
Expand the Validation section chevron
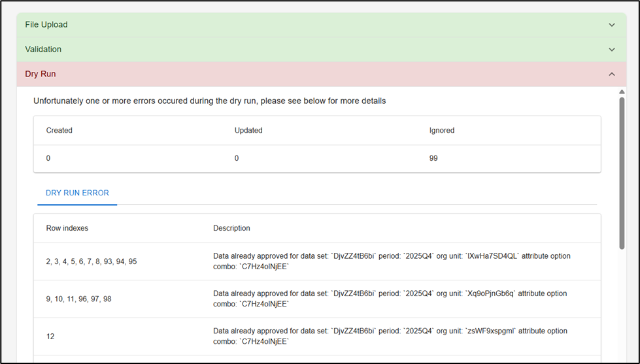pos(612,50)
